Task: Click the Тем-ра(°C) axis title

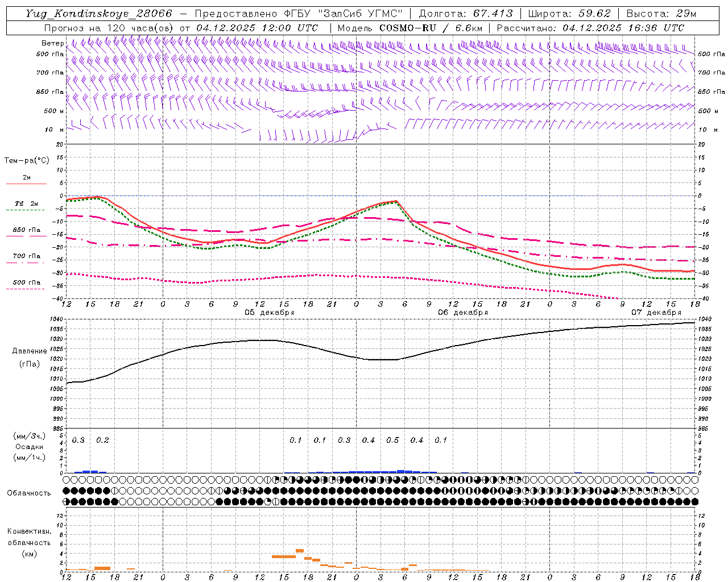Action: tap(27, 161)
